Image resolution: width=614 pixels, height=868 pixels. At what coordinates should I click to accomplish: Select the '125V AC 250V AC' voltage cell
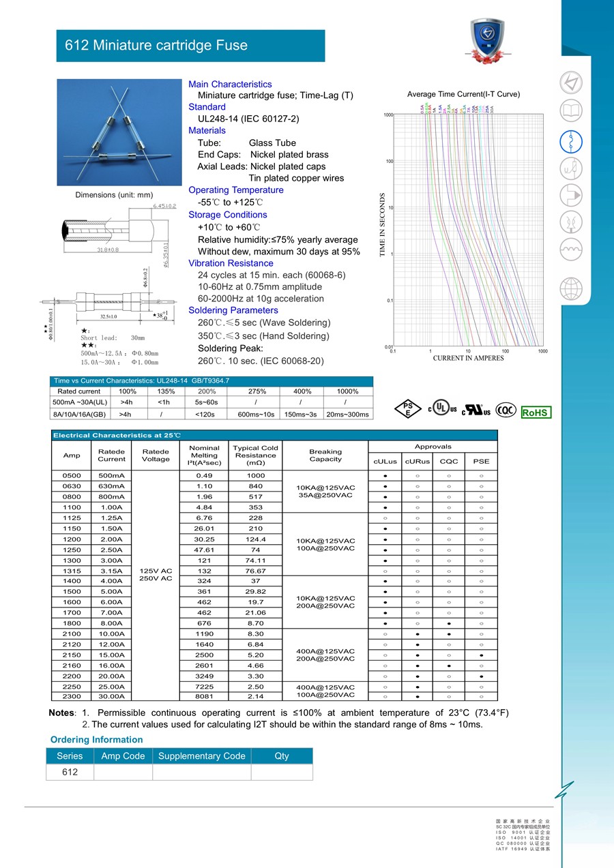pyautogui.click(x=156, y=575)
